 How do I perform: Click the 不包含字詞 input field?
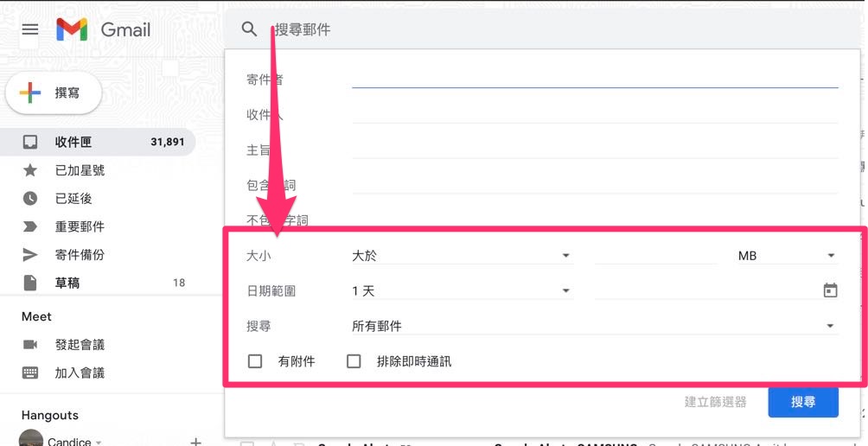pos(595,220)
